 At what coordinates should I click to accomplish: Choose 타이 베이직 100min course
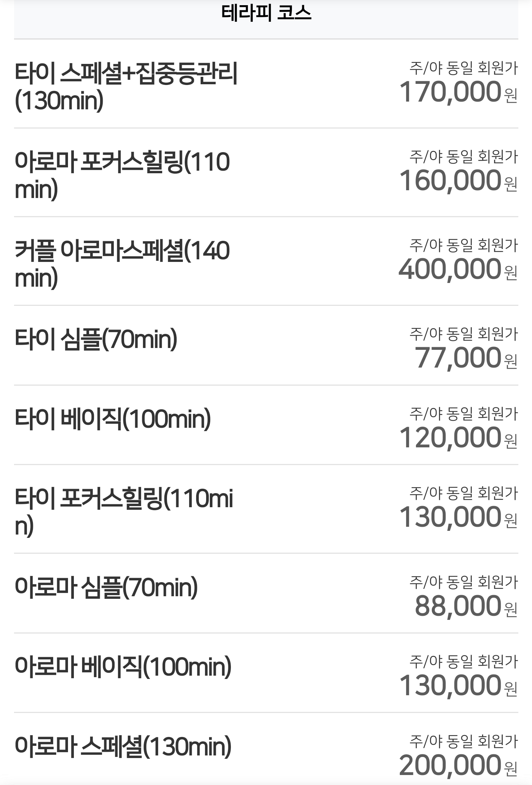tap(113, 419)
